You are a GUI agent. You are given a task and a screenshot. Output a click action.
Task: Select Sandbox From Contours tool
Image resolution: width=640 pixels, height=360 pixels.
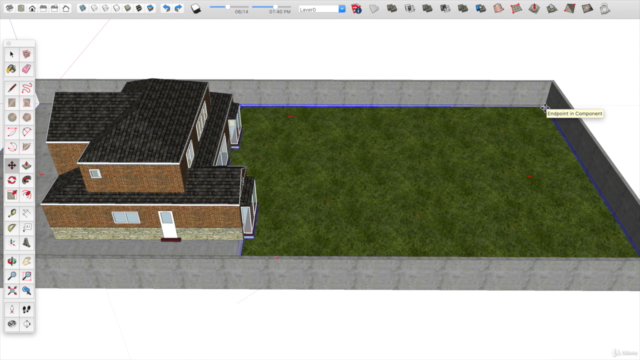pos(498,9)
